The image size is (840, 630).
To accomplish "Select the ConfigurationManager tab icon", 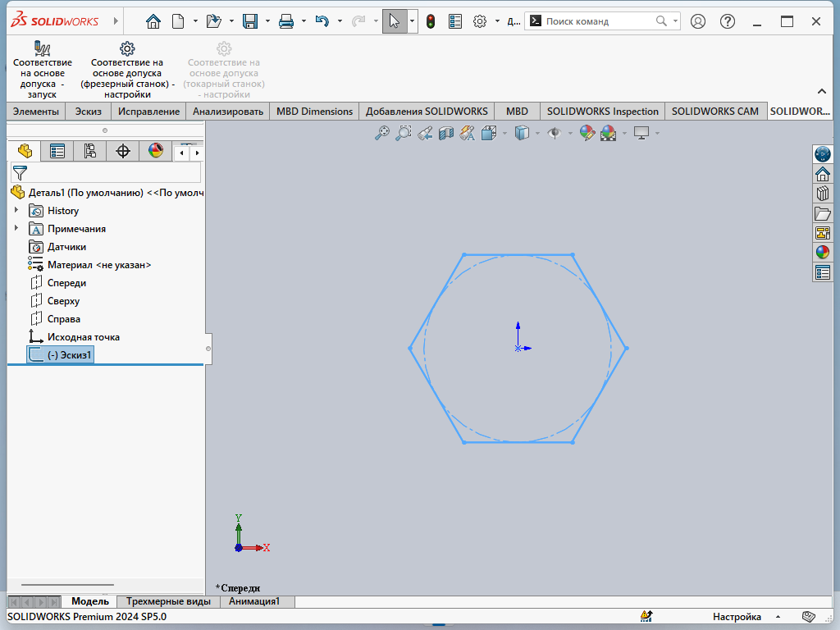I will click(90, 151).
